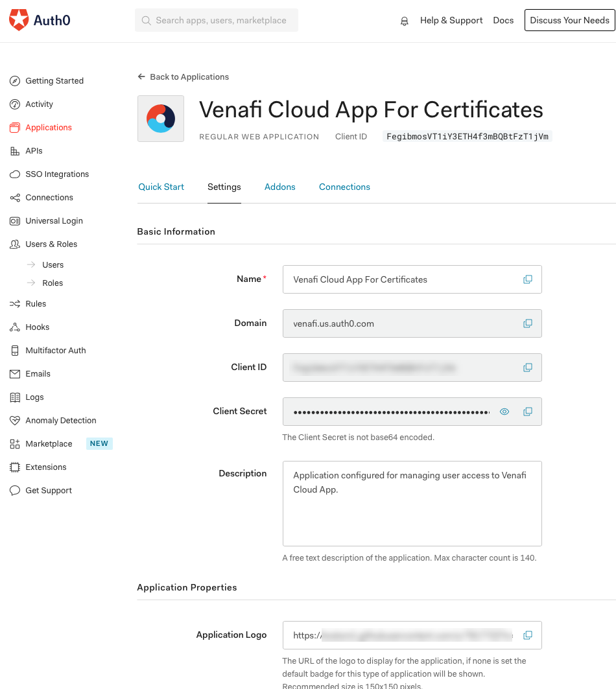Click the Client ID value in header

[467, 137]
